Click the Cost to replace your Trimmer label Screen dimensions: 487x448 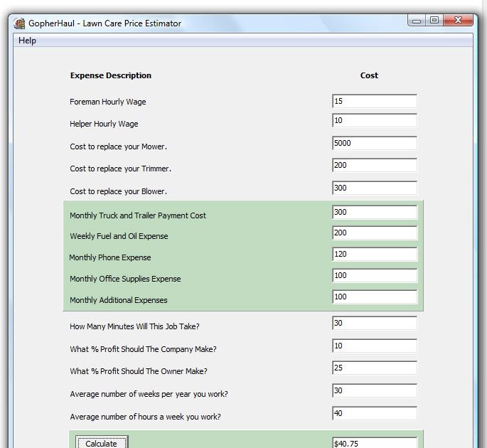(121, 169)
